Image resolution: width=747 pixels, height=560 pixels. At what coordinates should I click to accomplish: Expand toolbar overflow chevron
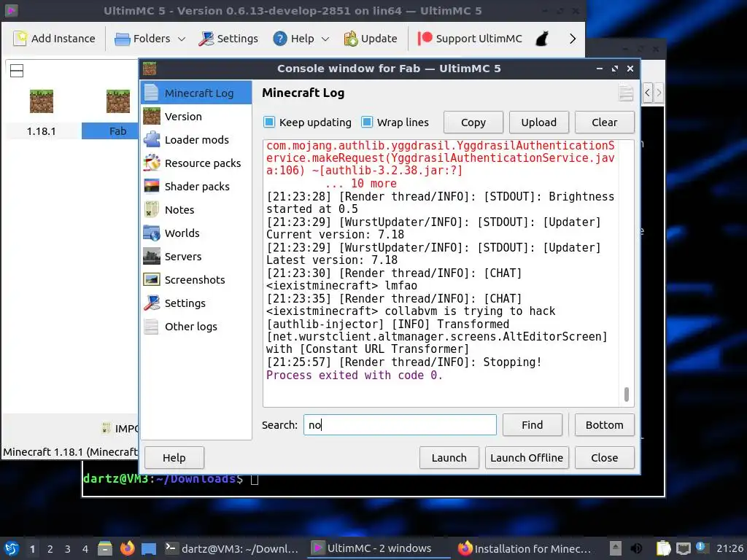pos(573,39)
